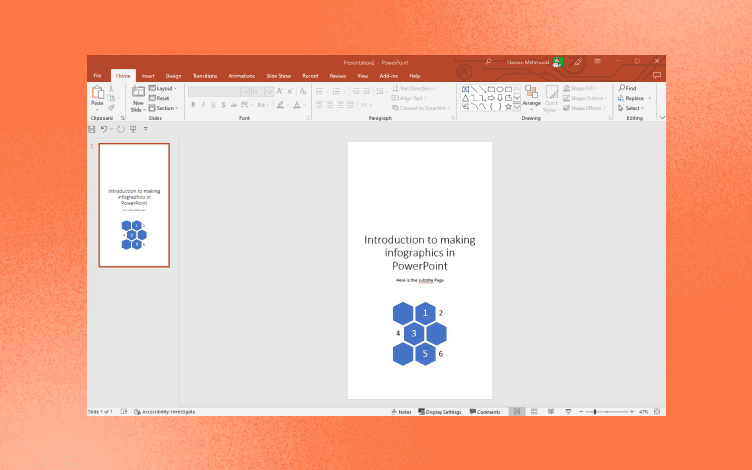
Task: Click the Arrange icon
Action: [x=531, y=92]
